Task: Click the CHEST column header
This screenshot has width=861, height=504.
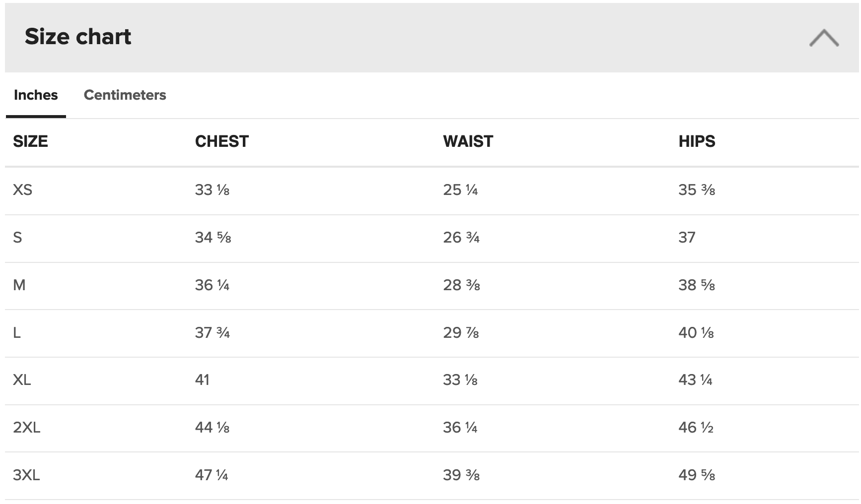Action: [221, 141]
